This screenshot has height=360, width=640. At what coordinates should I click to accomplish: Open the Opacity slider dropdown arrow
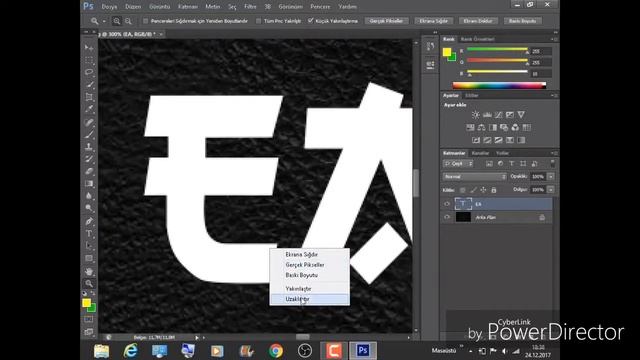tap(551, 177)
